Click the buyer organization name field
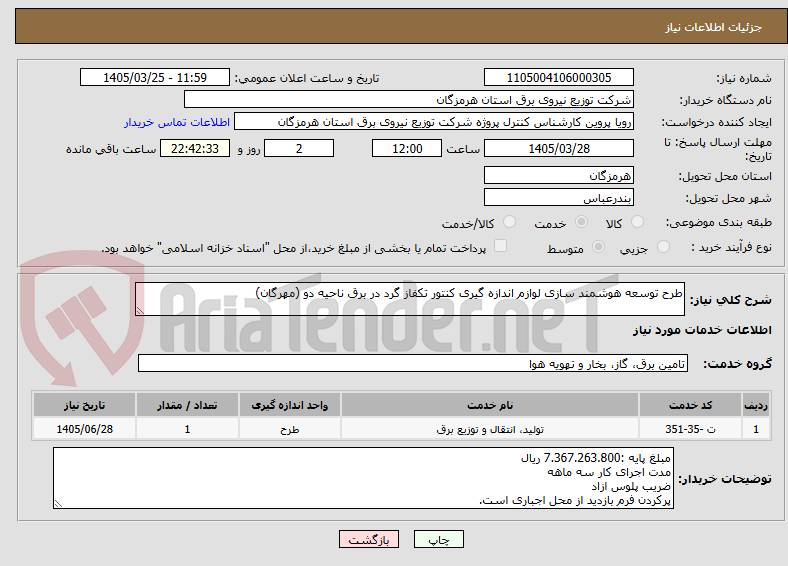The image size is (788, 566). pyautogui.click(x=409, y=100)
